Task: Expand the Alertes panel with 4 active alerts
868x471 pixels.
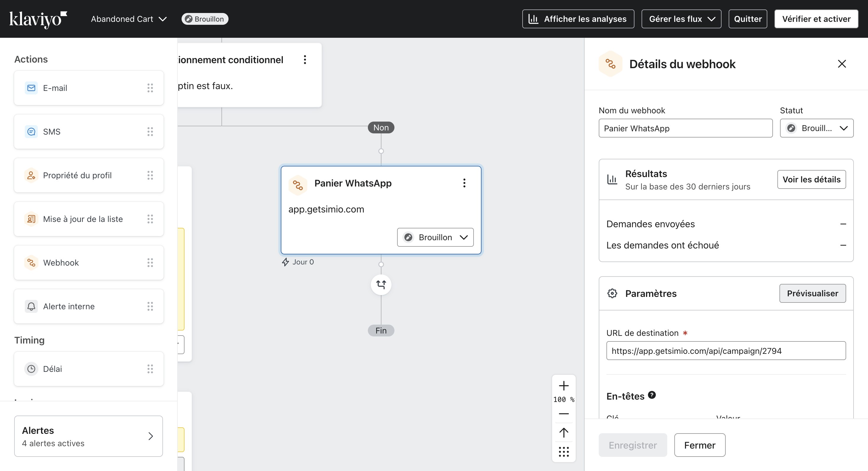Action: tap(88, 436)
